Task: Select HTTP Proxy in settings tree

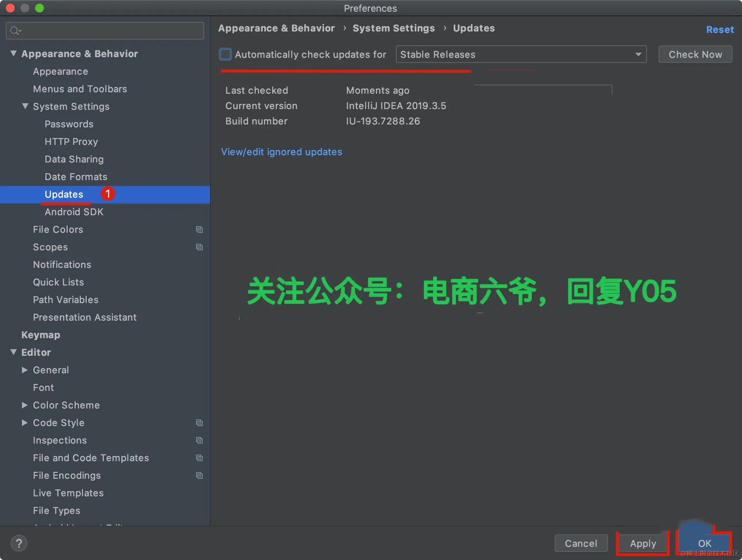Action: click(71, 142)
